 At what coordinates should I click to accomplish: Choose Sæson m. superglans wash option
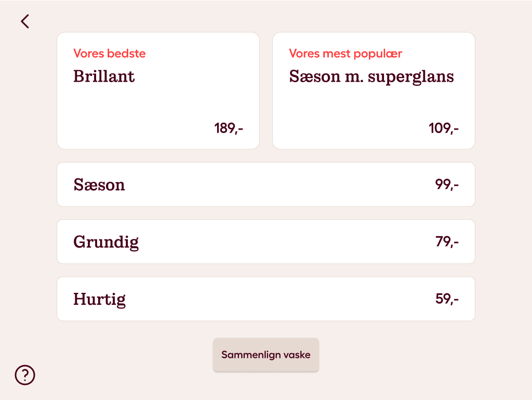(374, 91)
